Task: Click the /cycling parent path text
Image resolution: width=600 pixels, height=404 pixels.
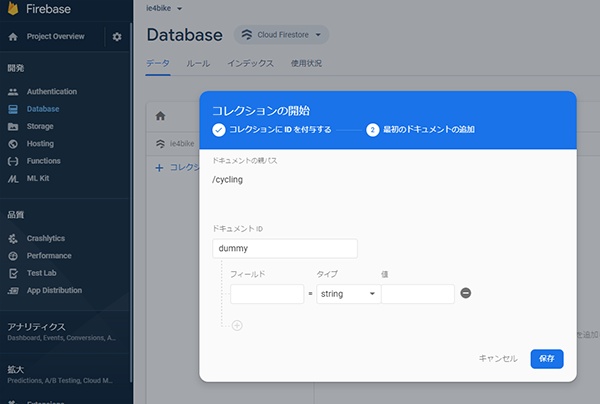Action: [227, 180]
